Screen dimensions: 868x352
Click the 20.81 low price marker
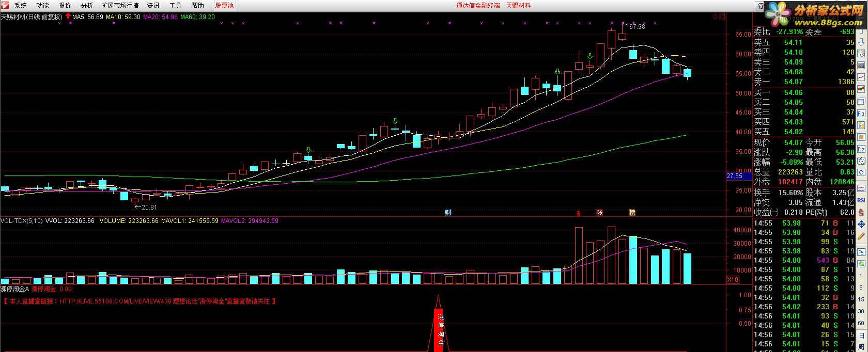149,207
